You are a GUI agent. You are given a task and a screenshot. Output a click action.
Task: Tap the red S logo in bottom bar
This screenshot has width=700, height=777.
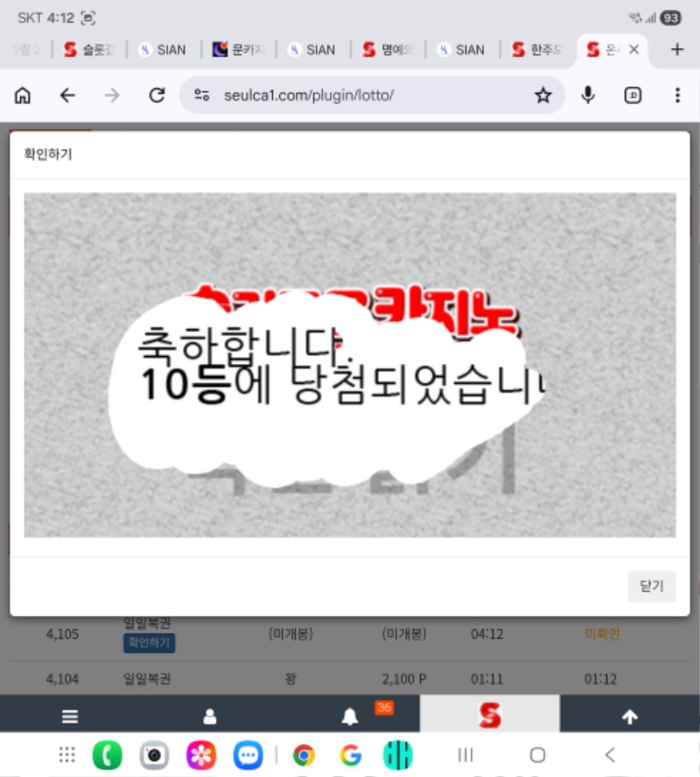pos(490,716)
